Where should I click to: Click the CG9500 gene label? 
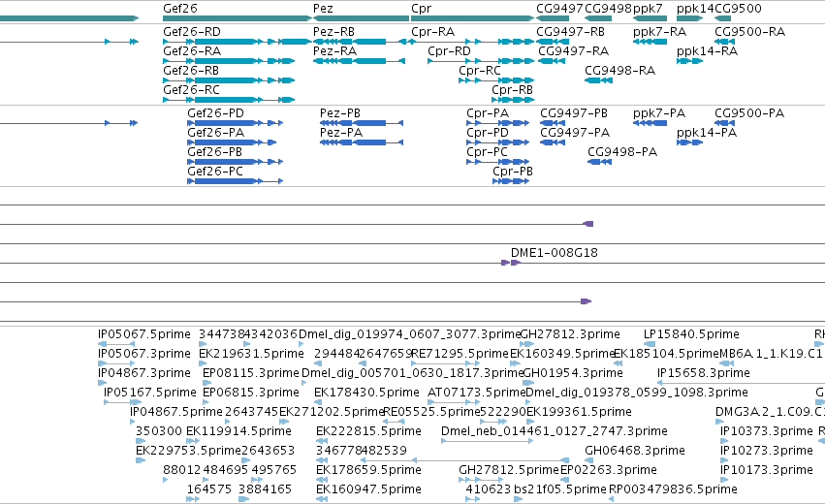tap(738, 9)
